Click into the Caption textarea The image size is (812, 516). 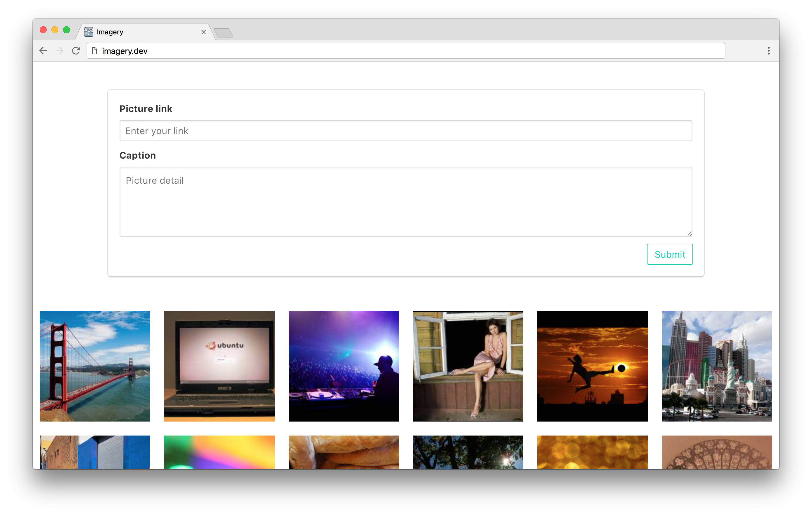coord(406,201)
